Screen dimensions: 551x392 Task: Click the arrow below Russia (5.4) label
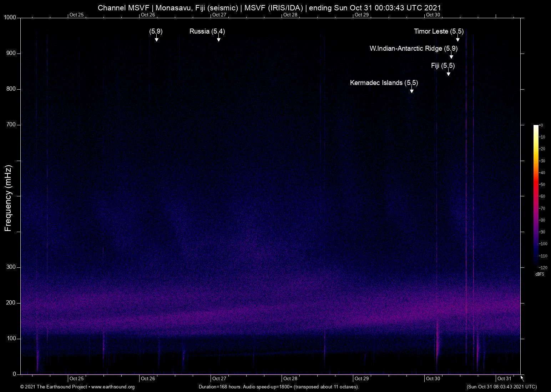tap(218, 38)
